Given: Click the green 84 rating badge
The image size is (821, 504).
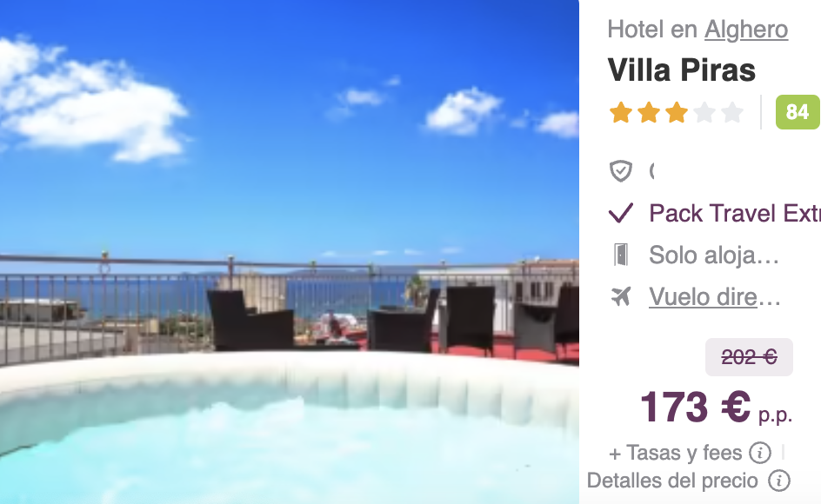Looking at the screenshot, I should point(798,111).
